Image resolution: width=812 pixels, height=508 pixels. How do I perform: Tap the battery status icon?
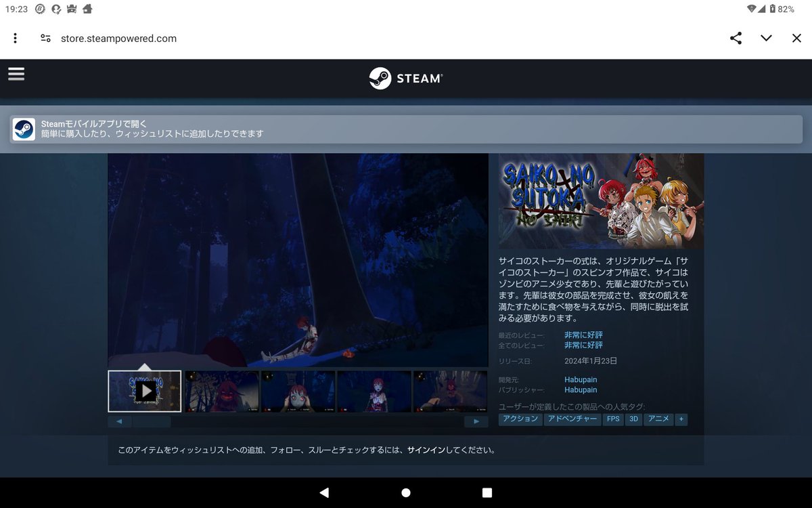point(772,9)
